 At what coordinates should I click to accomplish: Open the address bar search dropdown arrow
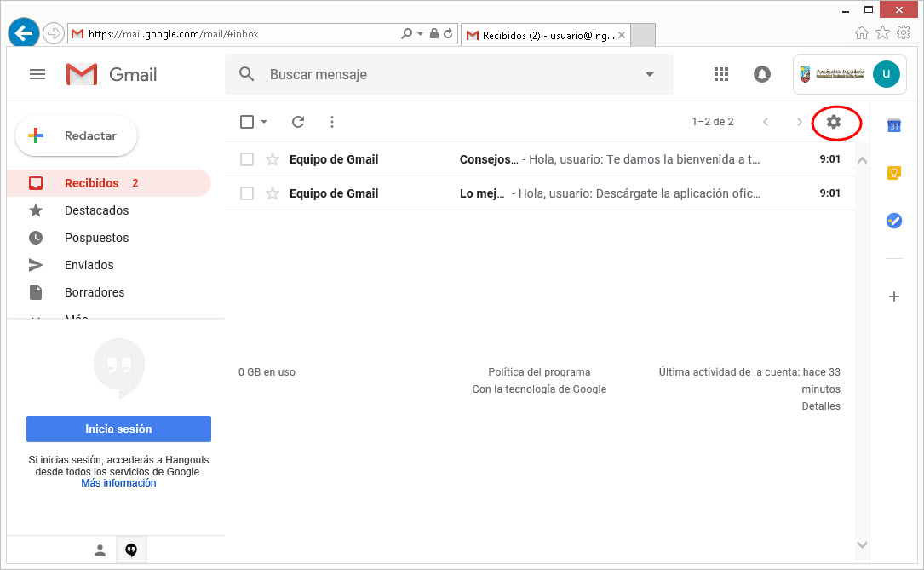click(420, 33)
